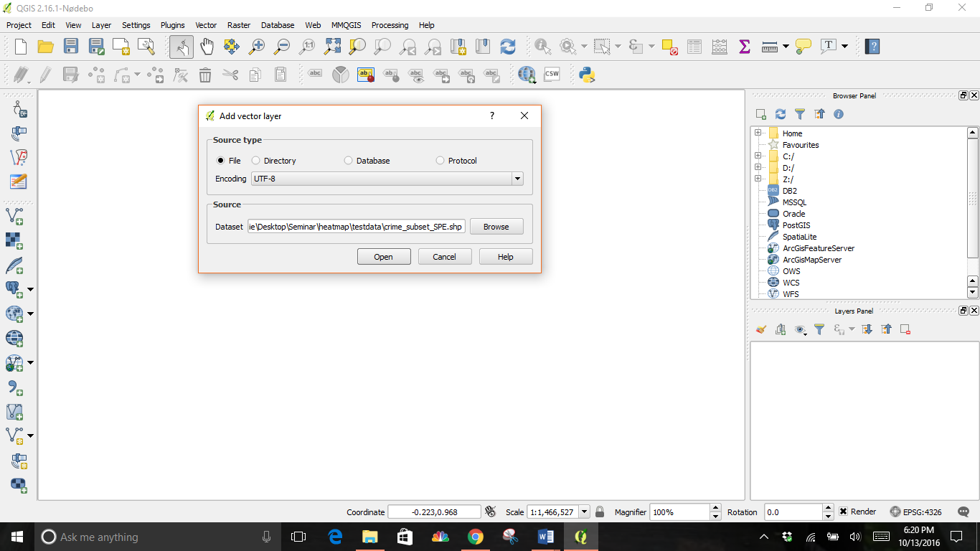The height and width of the screenshot is (551, 980).
Task: Open the Python console icon
Action: (x=588, y=75)
